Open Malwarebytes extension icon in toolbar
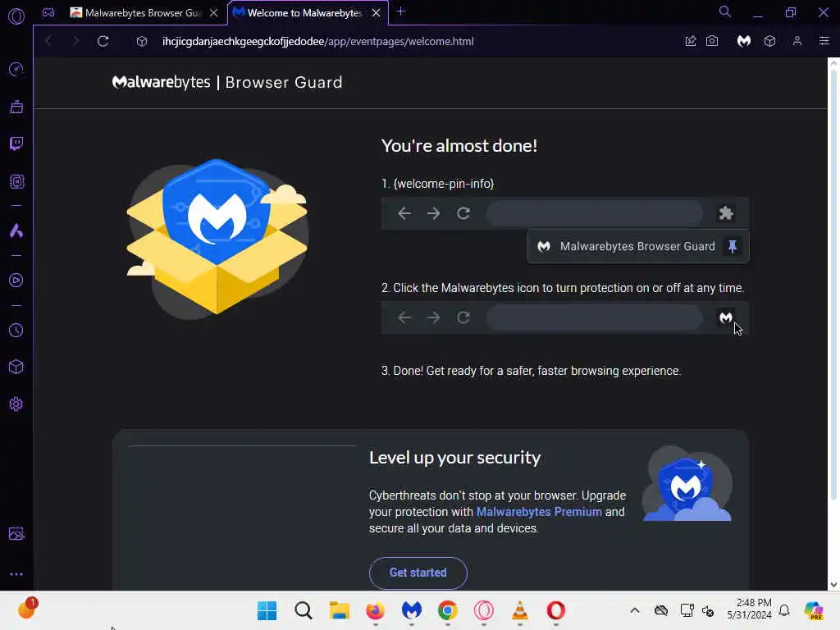Image resolution: width=840 pixels, height=630 pixels. tap(743, 41)
